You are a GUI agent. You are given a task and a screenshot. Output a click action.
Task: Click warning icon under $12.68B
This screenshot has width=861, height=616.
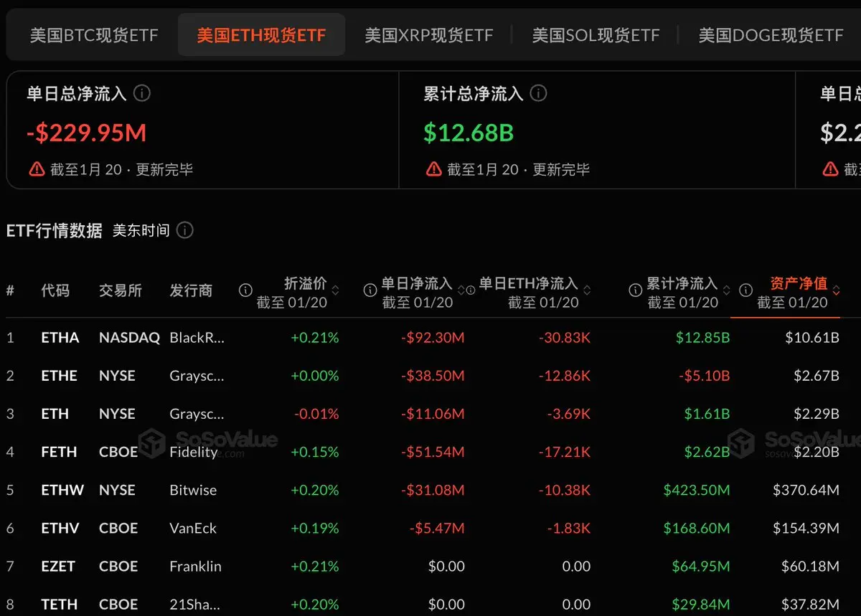click(x=433, y=169)
